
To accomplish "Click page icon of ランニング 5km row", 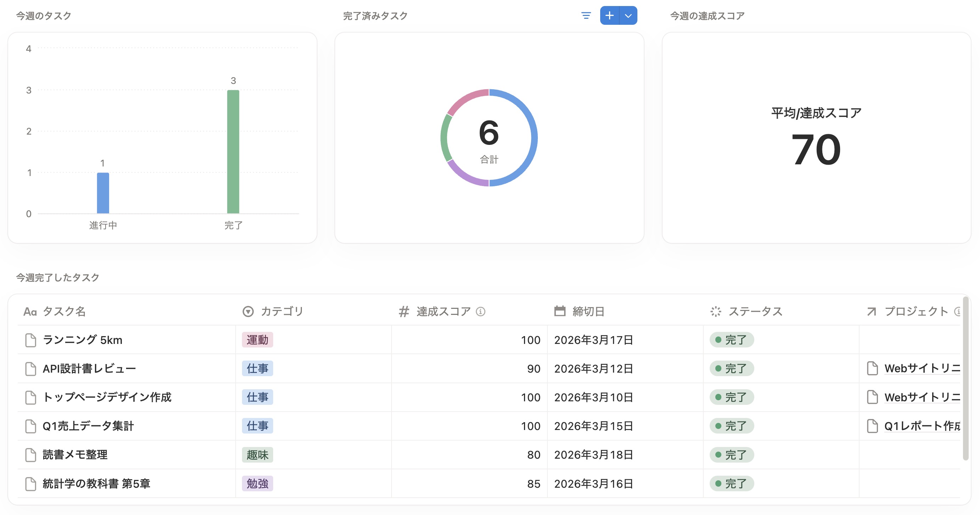I will point(30,340).
